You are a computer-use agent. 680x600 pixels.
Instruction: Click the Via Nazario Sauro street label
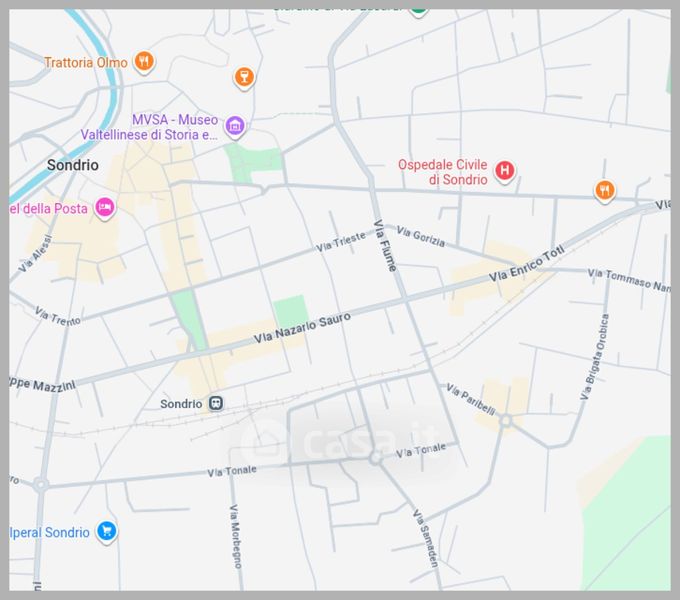point(301,329)
